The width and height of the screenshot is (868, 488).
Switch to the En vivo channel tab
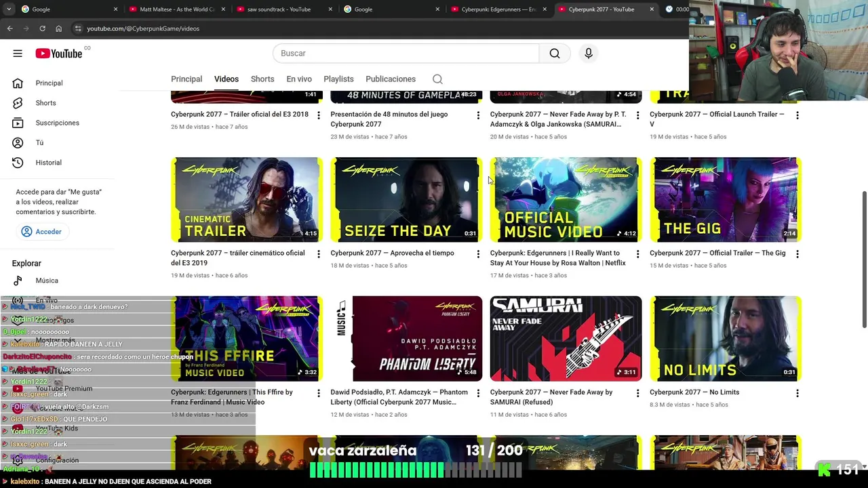(x=299, y=79)
